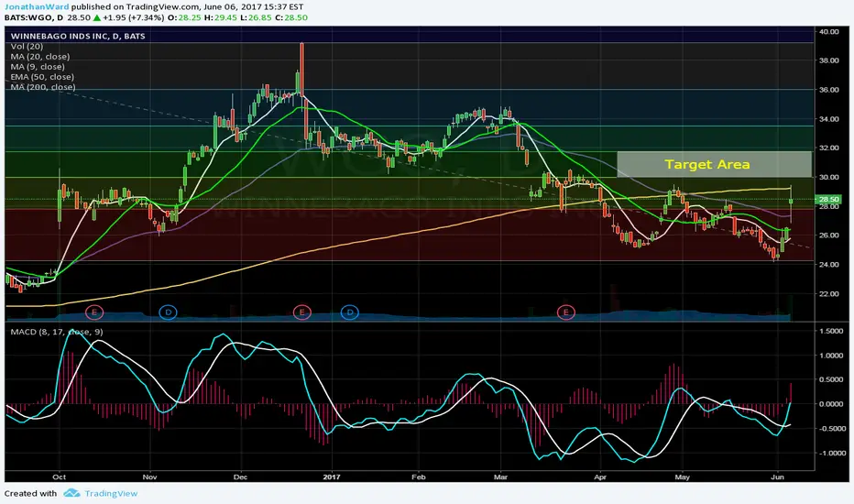Screen dimensions: 854x504
Task: Click the O:28.25 open price value
Action: coord(184,17)
